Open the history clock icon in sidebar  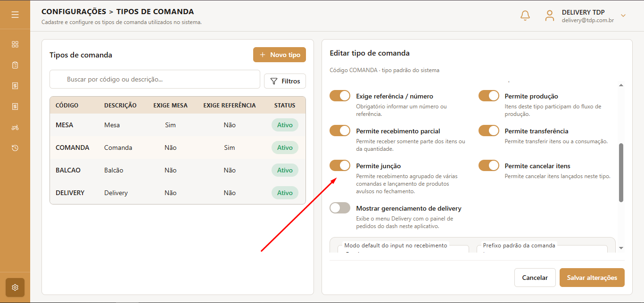15,148
